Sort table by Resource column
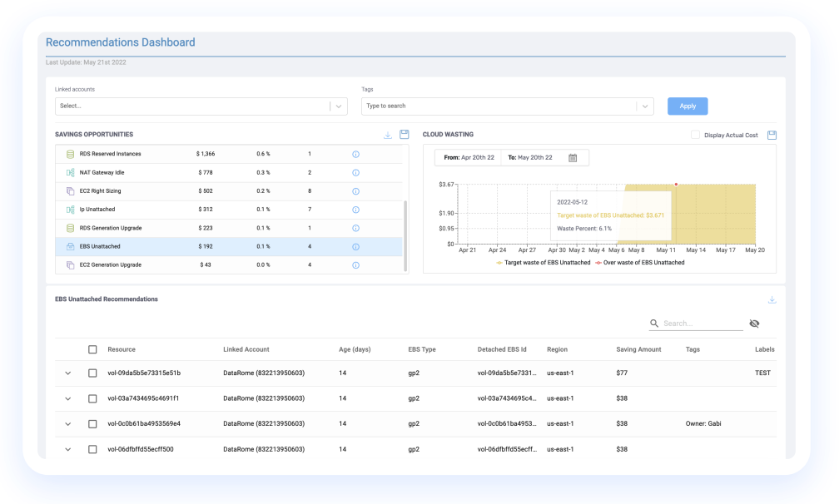839x504 pixels. 122,349
